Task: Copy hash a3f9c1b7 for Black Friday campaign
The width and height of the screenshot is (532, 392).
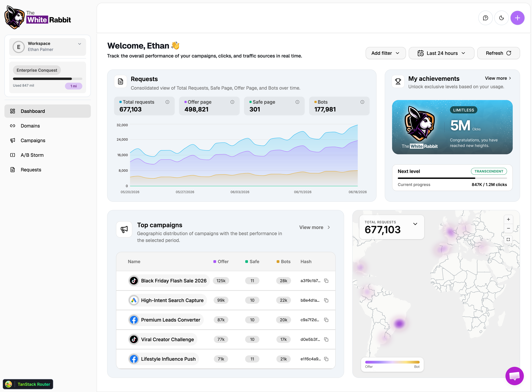Action: [326, 281]
